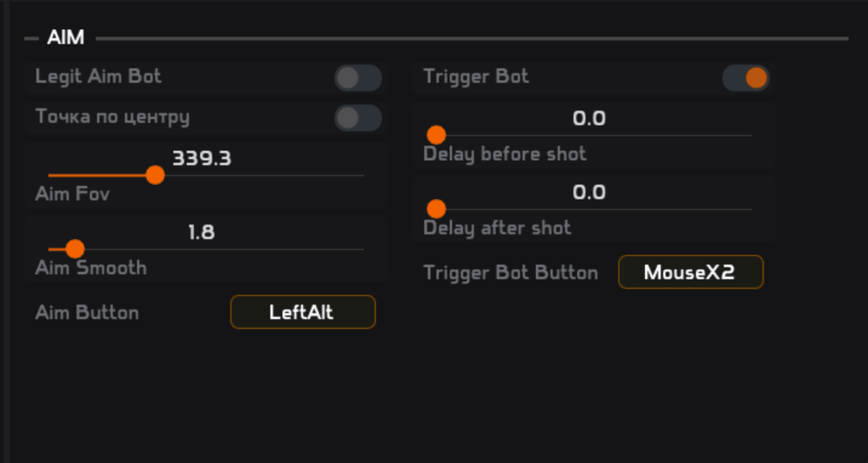This screenshot has height=463, width=868.
Task: Click the Aim Smooth slider handle
Action: click(74, 249)
